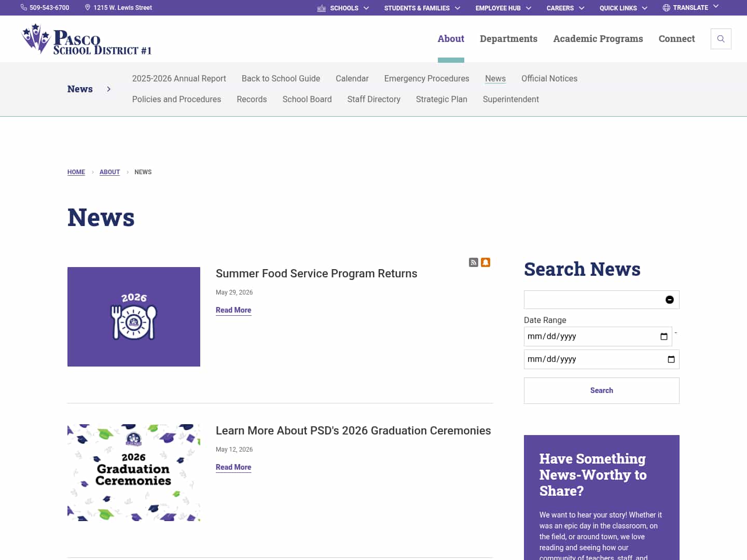
Task: Open Official Notices page
Action: [x=549, y=79]
